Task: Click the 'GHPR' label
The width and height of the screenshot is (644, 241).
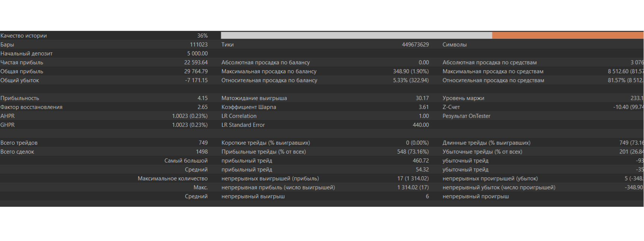Action: [x=7, y=125]
